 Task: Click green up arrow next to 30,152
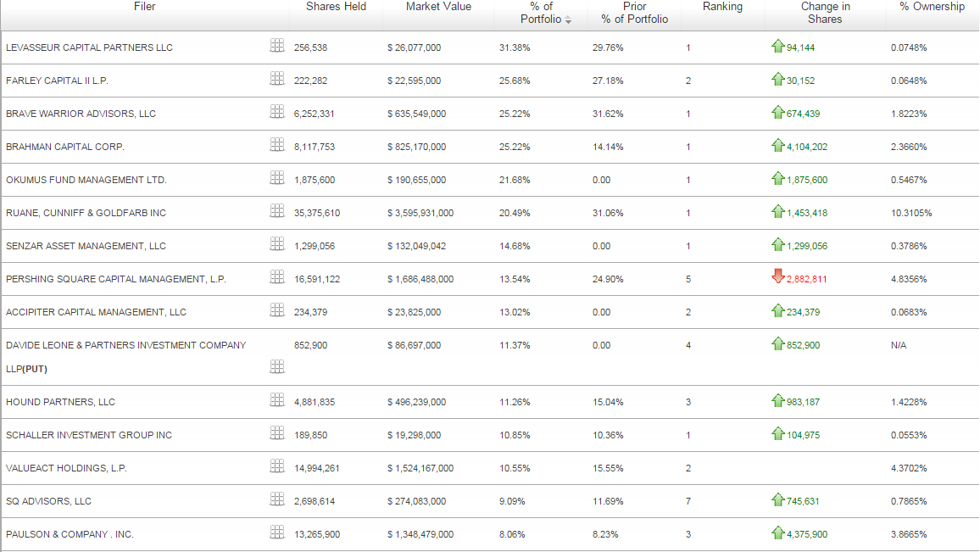[x=777, y=79]
